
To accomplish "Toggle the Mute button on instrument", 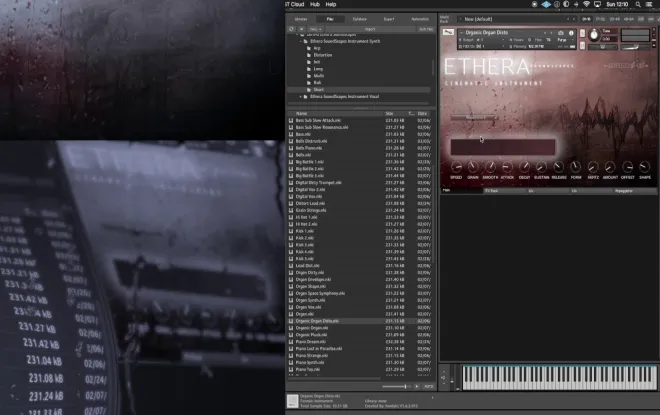I will pyautogui.click(x=583, y=45).
